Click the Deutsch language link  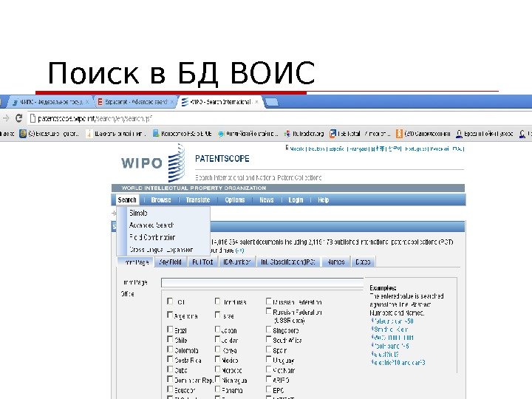point(316,149)
